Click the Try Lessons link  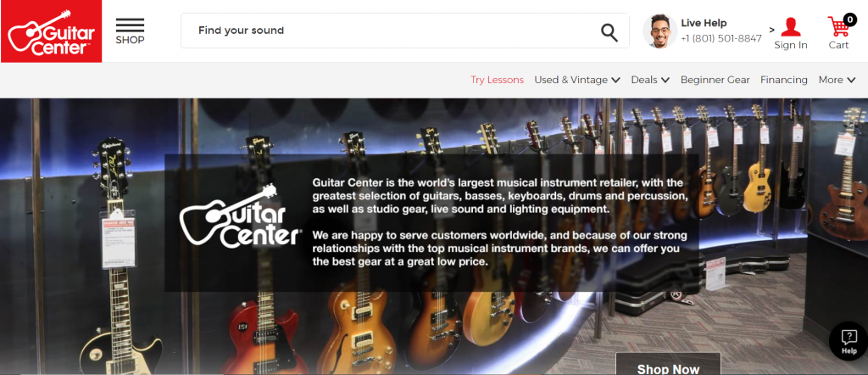(497, 80)
